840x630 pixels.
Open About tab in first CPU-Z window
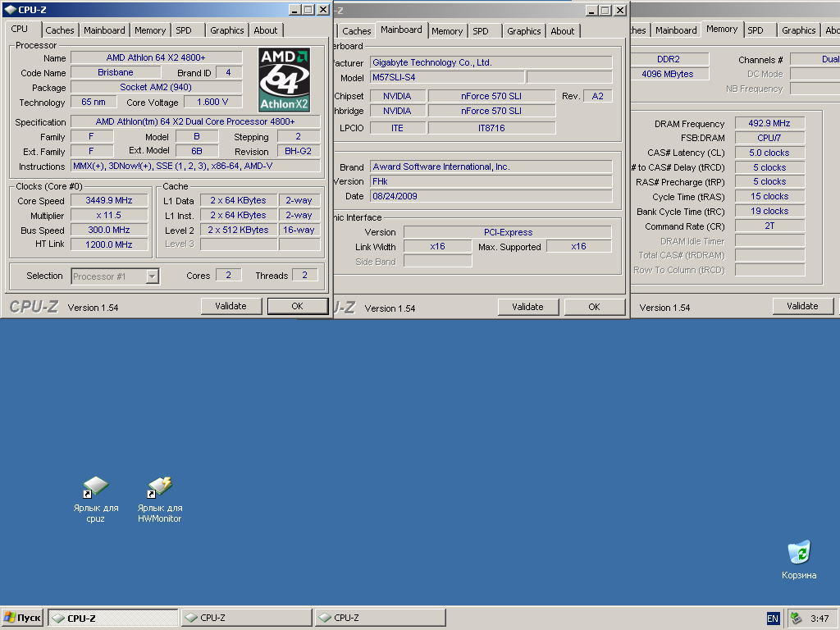click(266, 30)
